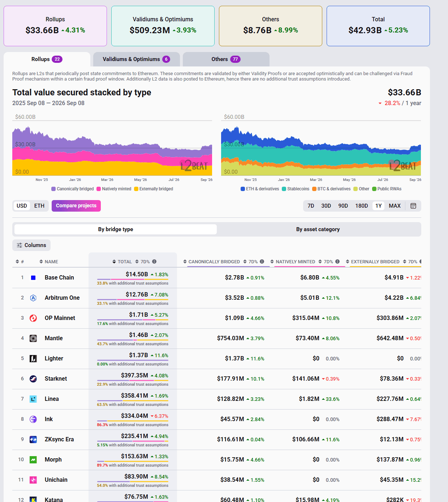This screenshot has width=448, height=502.
Task: Toggle Canonically bridged legend swatch
Action: (53, 189)
